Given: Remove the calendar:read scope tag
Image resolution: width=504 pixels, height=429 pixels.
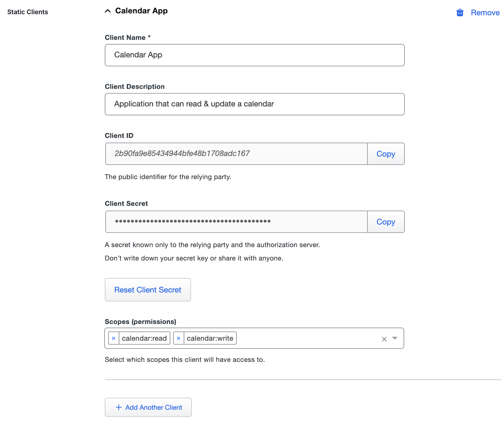Looking at the screenshot, I should pyautogui.click(x=114, y=338).
